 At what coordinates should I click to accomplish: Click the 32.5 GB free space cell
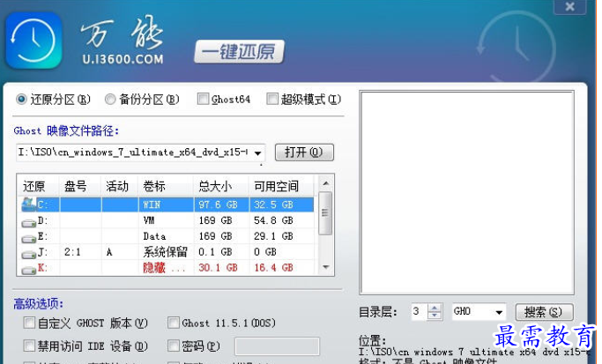(x=281, y=204)
